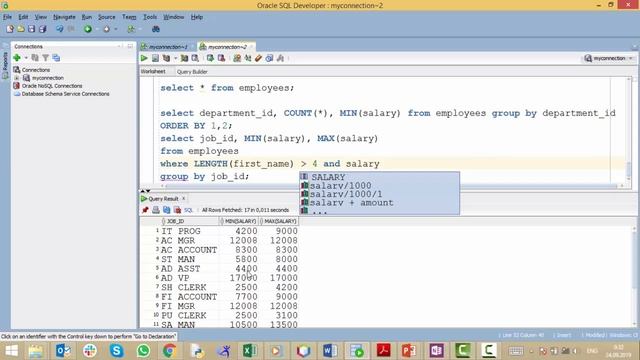Click the green plus New Connection icon
640x360 pixels.
click(x=17, y=58)
